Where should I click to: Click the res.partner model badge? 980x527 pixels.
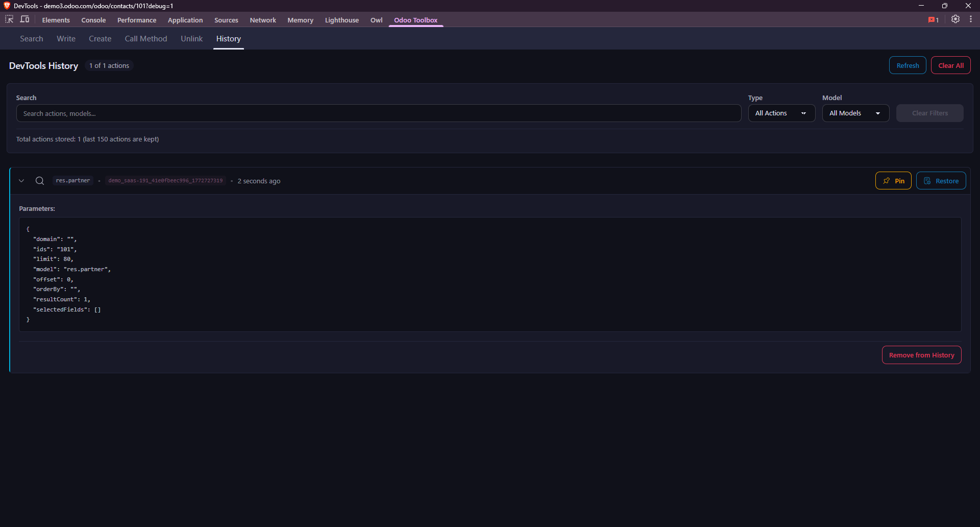[x=72, y=180]
